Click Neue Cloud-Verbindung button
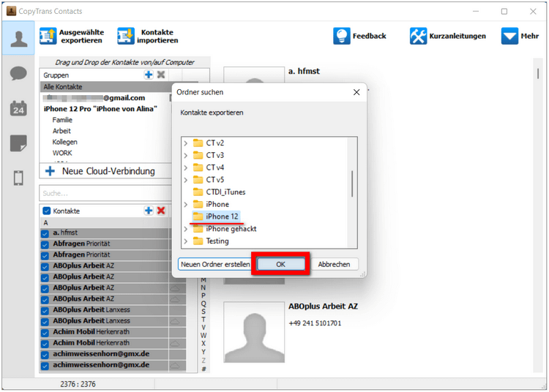549x392 pixels. click(105, 171)
